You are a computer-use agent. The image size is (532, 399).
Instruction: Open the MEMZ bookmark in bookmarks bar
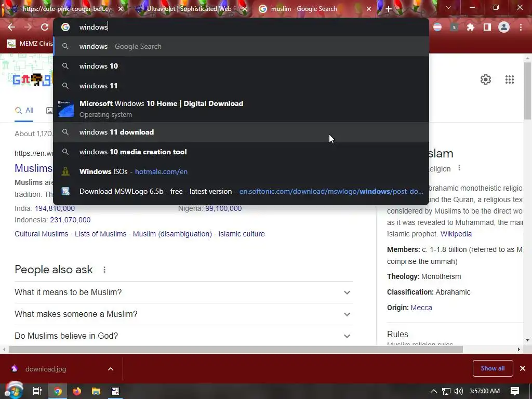(x=30, y=44)
